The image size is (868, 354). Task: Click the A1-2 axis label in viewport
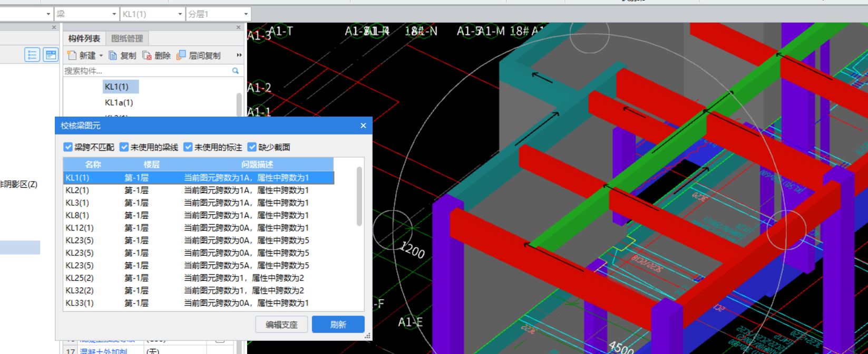[x=259, y=88]
